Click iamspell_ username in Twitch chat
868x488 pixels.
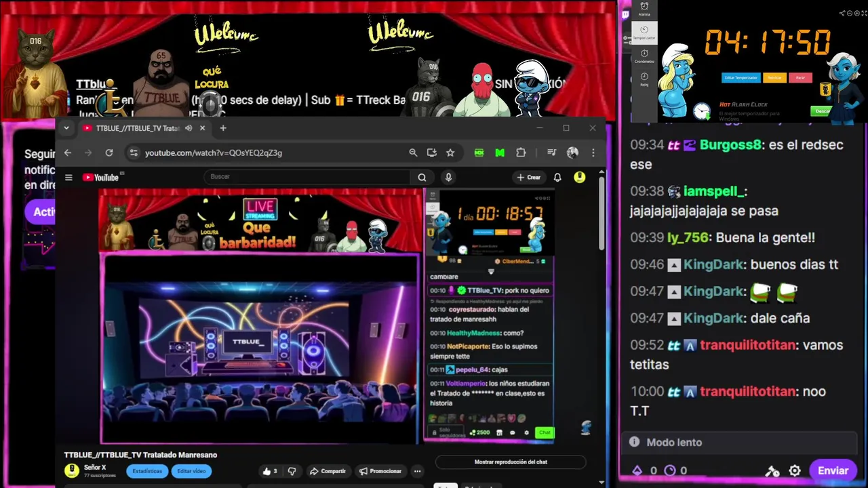tap(715, 192)
